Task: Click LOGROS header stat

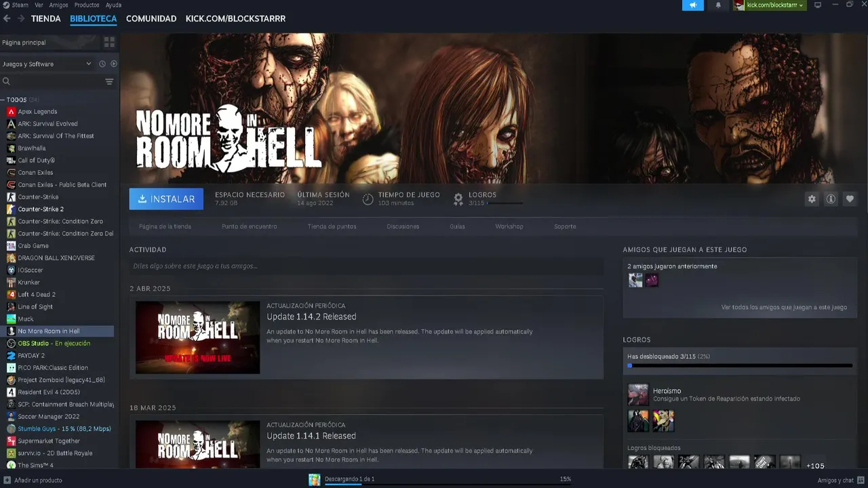Action: tap(482, 195)
